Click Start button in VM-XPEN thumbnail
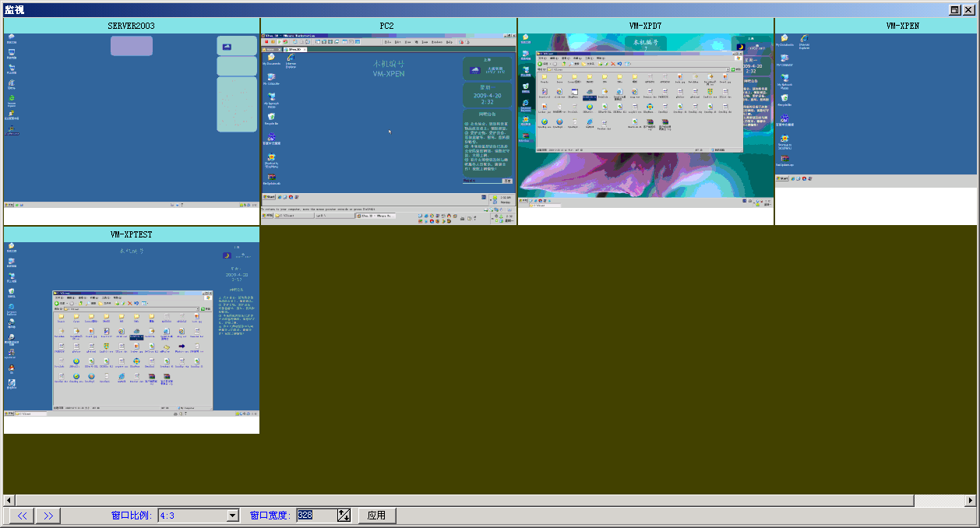The height and width of the screenshot is (528, 980). pyautogui.click(x=782, y=179)
